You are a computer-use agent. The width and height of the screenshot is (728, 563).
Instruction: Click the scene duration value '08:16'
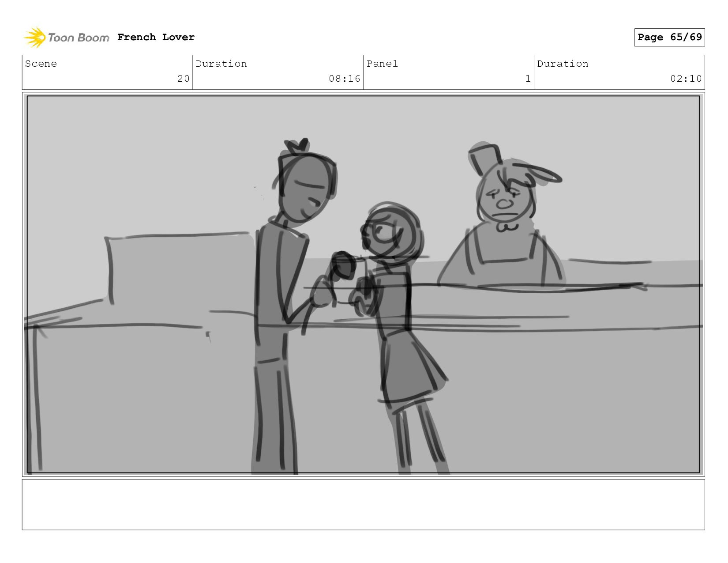click(x=345, y=79)
